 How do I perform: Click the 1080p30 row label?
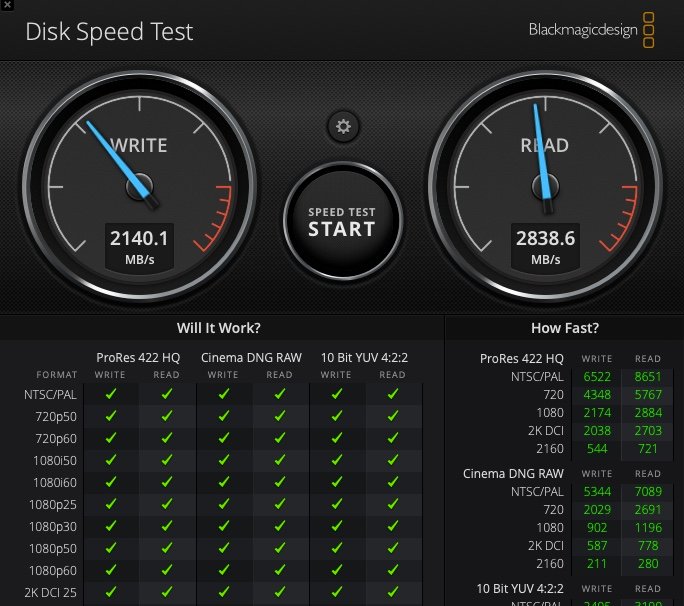point(52,527)
